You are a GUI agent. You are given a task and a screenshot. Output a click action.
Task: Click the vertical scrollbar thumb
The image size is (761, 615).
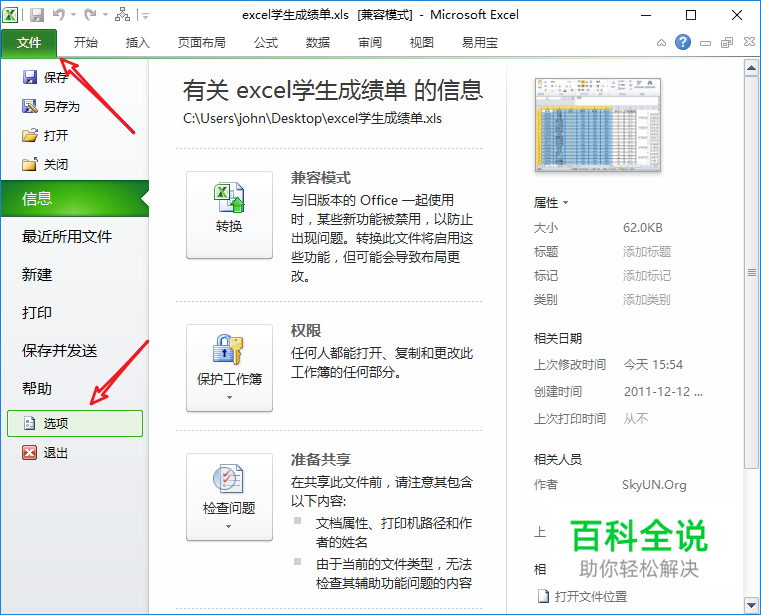(751, 272)
